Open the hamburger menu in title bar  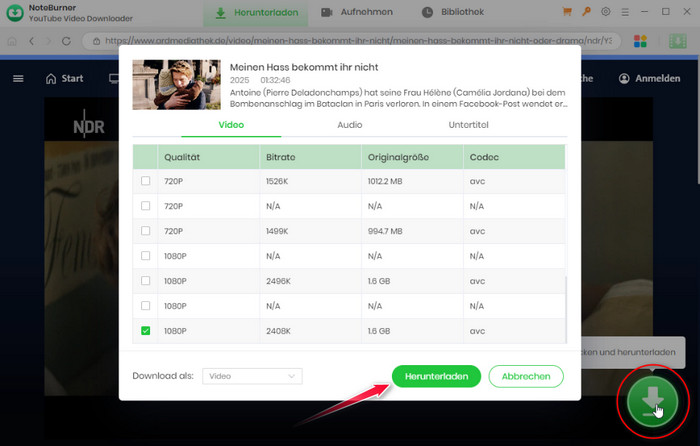click(625, 13)
